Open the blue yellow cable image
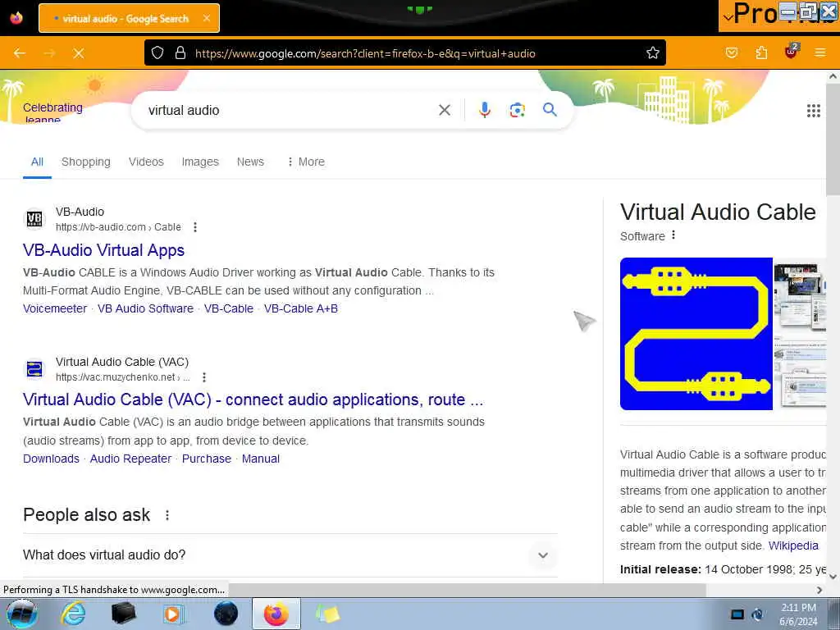840x630 pixels. pyautogui.click(x=696, y=334)
